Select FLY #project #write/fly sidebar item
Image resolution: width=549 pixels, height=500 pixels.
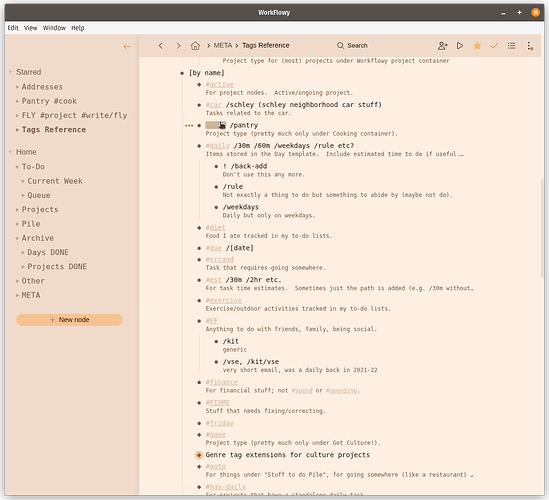pos(74,116)
